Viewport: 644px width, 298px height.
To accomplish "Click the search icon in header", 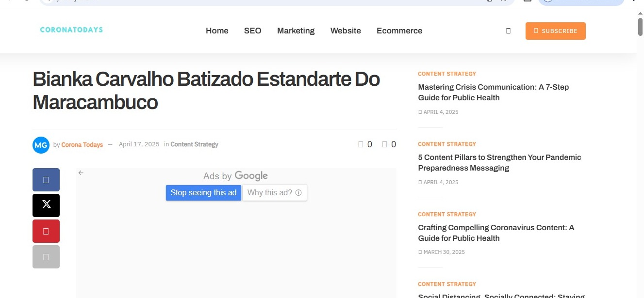I will 508,31.
